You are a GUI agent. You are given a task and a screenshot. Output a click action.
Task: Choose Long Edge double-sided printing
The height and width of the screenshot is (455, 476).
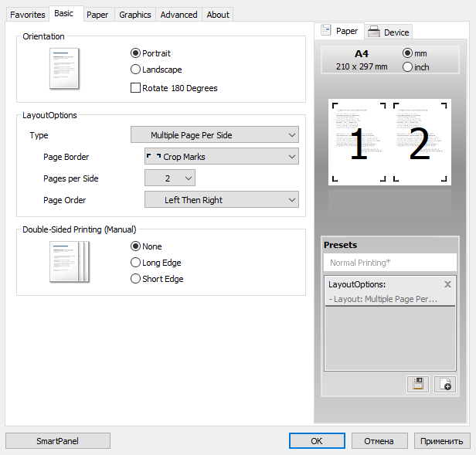[x=136, y=263]
